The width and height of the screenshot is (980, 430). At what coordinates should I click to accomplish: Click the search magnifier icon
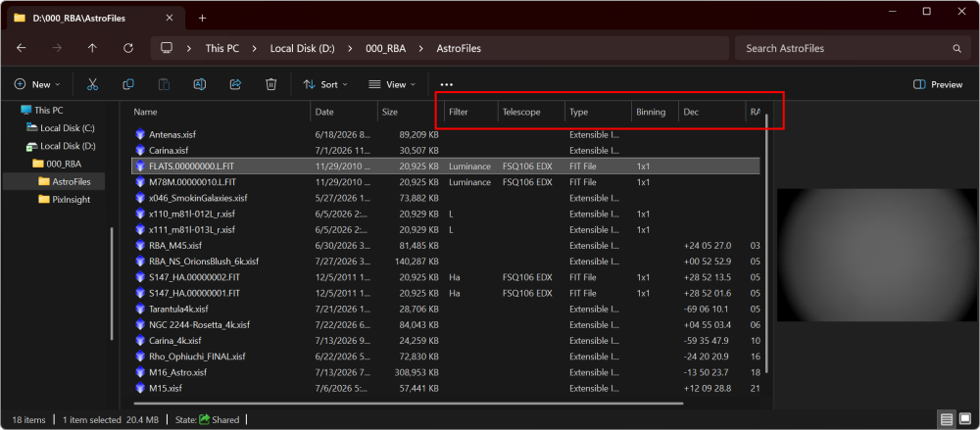pos(956,48)
